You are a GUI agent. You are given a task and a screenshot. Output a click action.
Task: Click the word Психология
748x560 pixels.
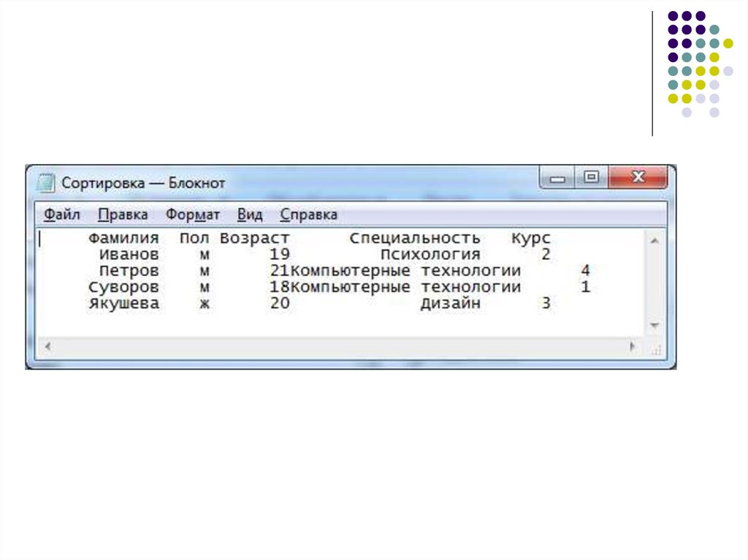click(430, 254)
